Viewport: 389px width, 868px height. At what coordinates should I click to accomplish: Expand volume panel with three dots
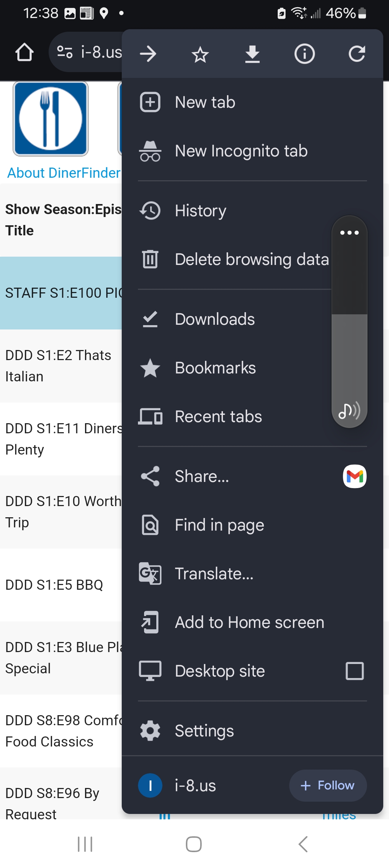[349, 233]
